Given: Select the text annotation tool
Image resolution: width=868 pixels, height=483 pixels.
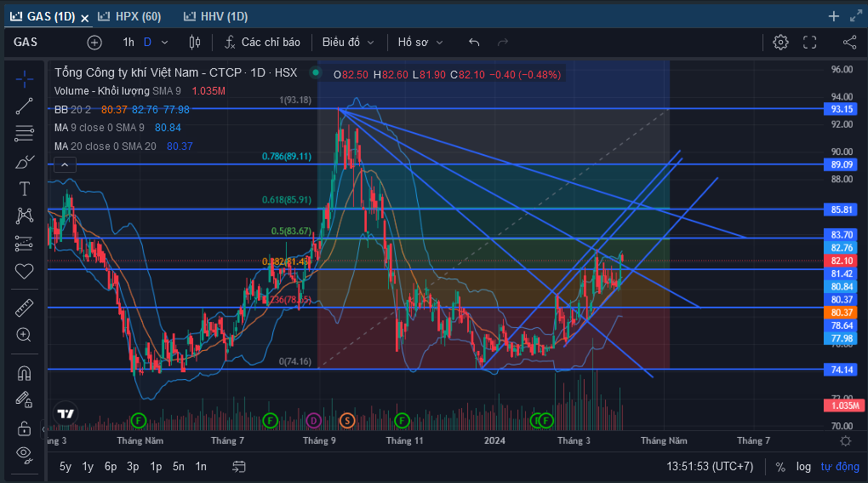Looking at the screenshot, I should pyautogui.click(x=25, y=189).
